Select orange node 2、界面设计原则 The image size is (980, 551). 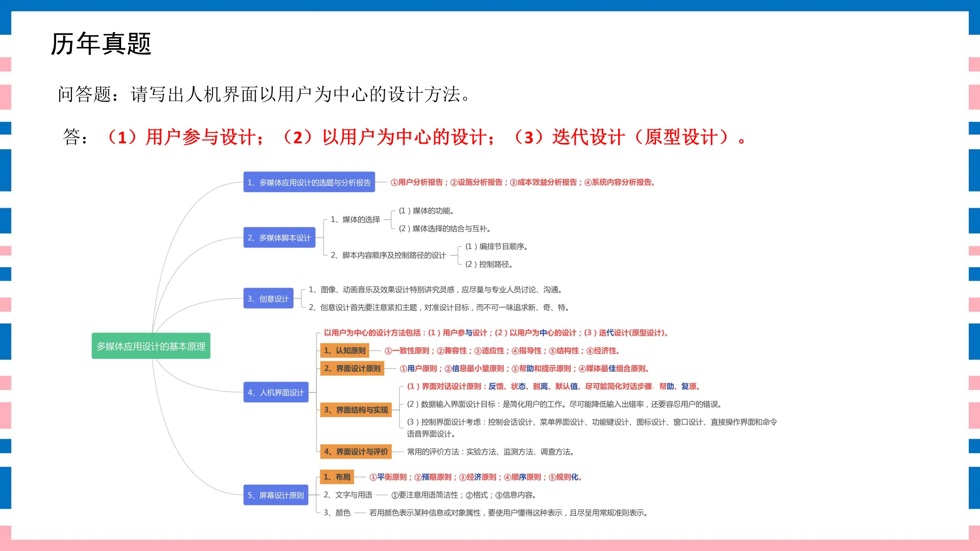tap(352, 368)
